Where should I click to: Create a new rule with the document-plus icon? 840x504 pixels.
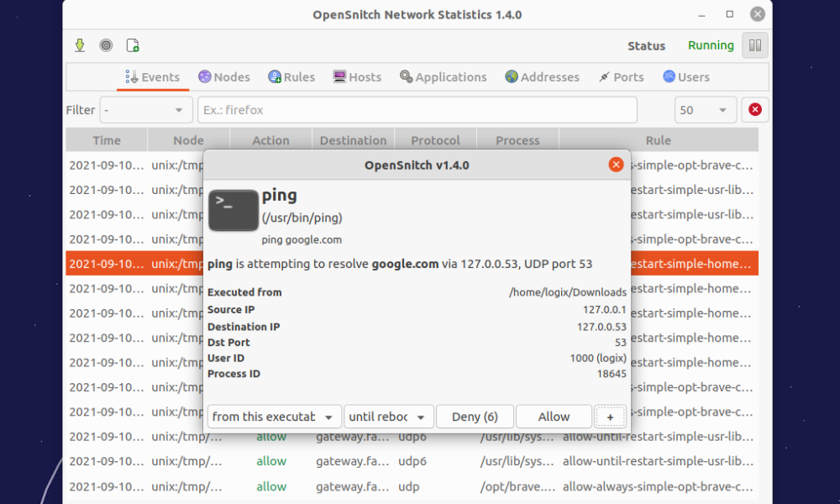click(133, 45)
